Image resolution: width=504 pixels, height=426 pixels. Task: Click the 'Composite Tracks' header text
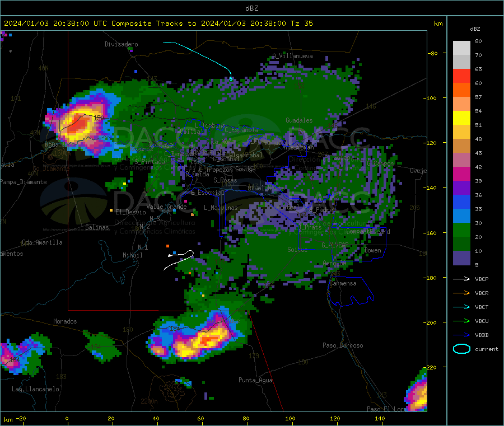(147, 24)
